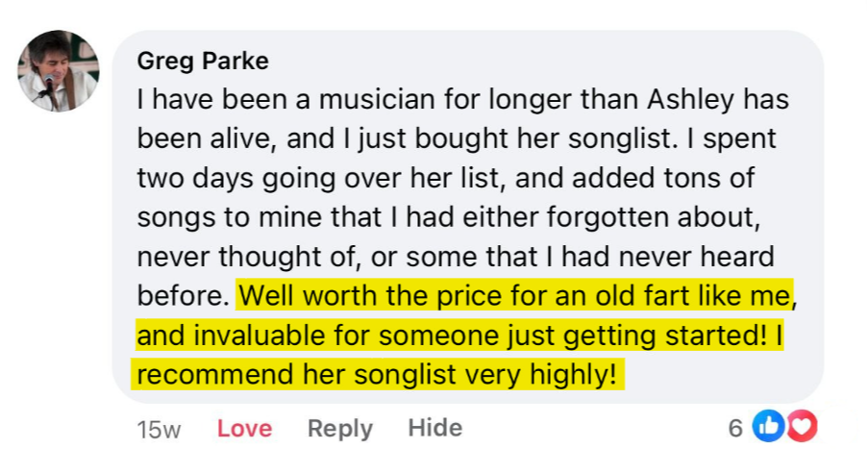Click the blue thumbs-up reaction icon
This screenshot has width=868, height=473.
pyautogui.click(x=767, y=427)
